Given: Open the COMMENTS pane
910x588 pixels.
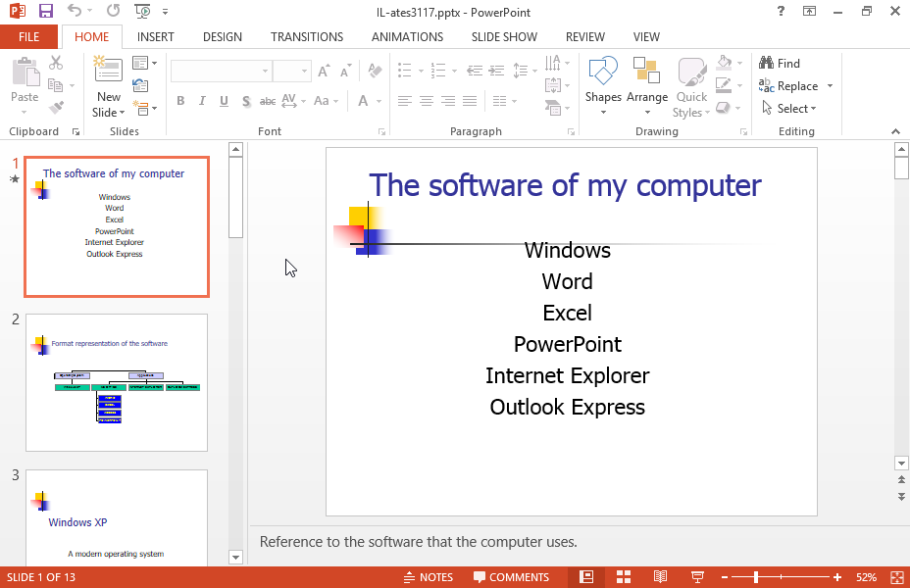Looking at the screenshot, I should pyautogui.click(x=511, y=577).
